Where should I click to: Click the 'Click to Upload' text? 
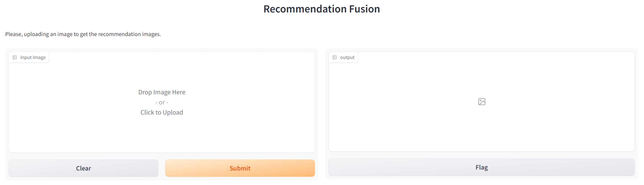pyautogui.click(x=162, y=112)
